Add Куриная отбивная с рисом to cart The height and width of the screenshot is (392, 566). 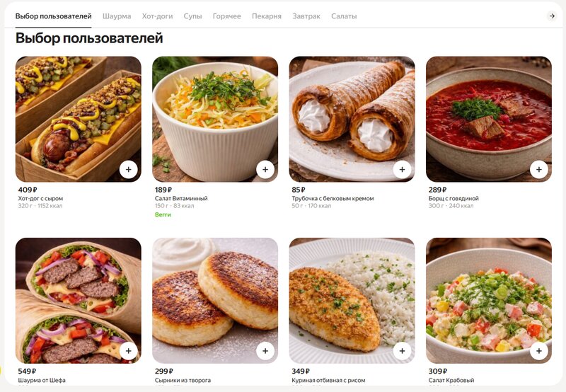click(x=402, y=351)
